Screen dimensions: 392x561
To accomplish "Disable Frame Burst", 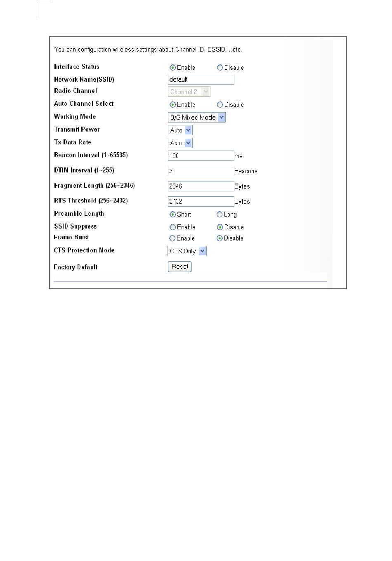I will (x=220, y=238).
